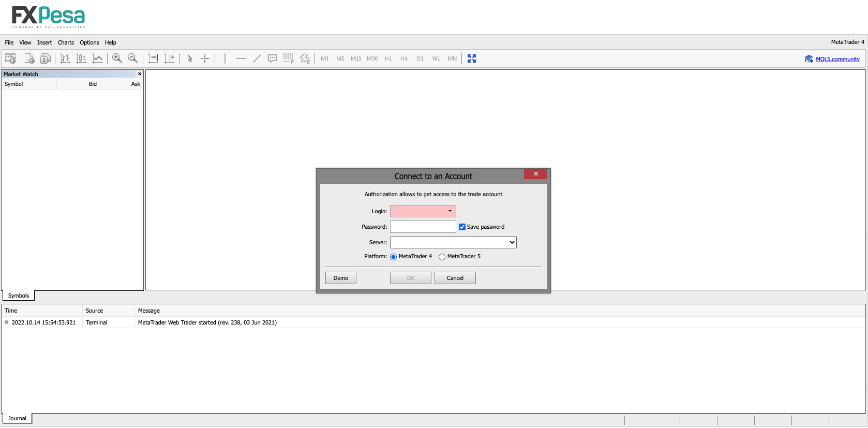Click the Message column header in journal
The width and height of the screenshot is (868, 428).
(500, 311)
